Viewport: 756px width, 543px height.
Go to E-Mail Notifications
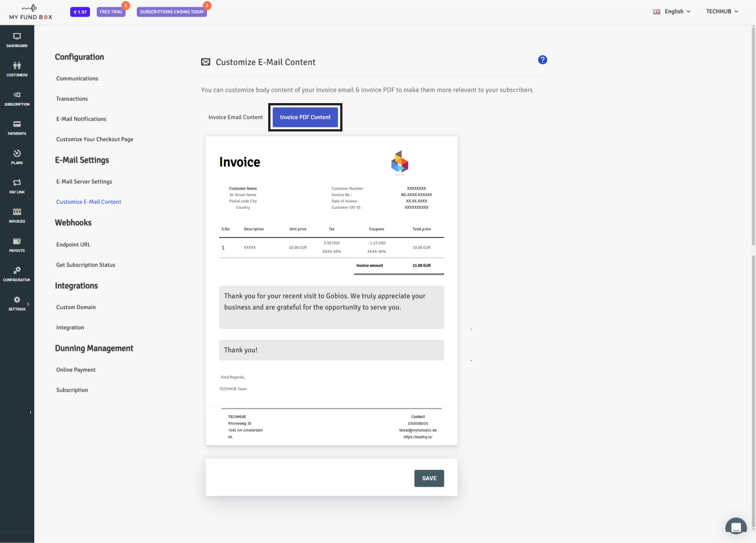tap(81, 119)
